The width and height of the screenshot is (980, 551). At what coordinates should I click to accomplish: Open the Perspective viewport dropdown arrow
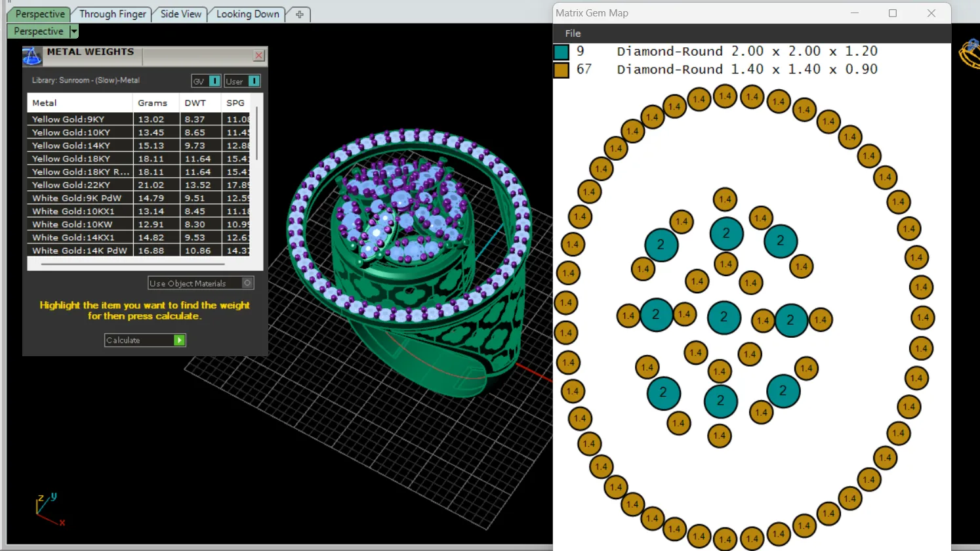pos(74,31)
